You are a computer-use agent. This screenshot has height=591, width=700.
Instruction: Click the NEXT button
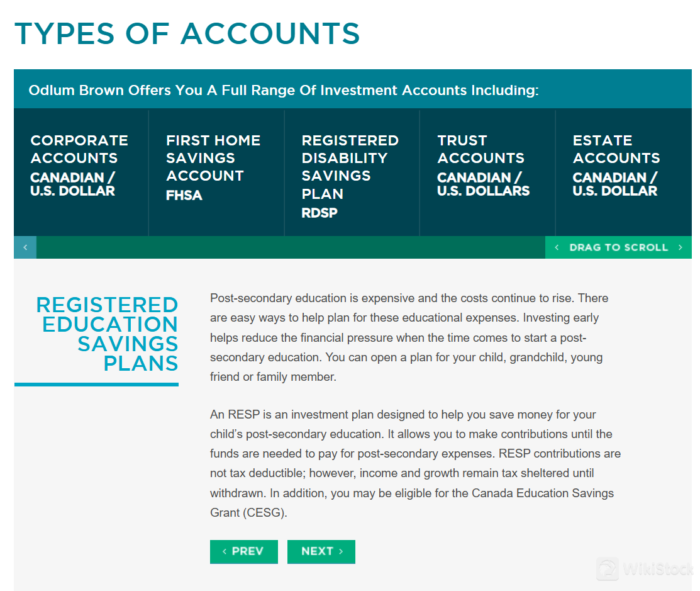[x=321, y=551]
